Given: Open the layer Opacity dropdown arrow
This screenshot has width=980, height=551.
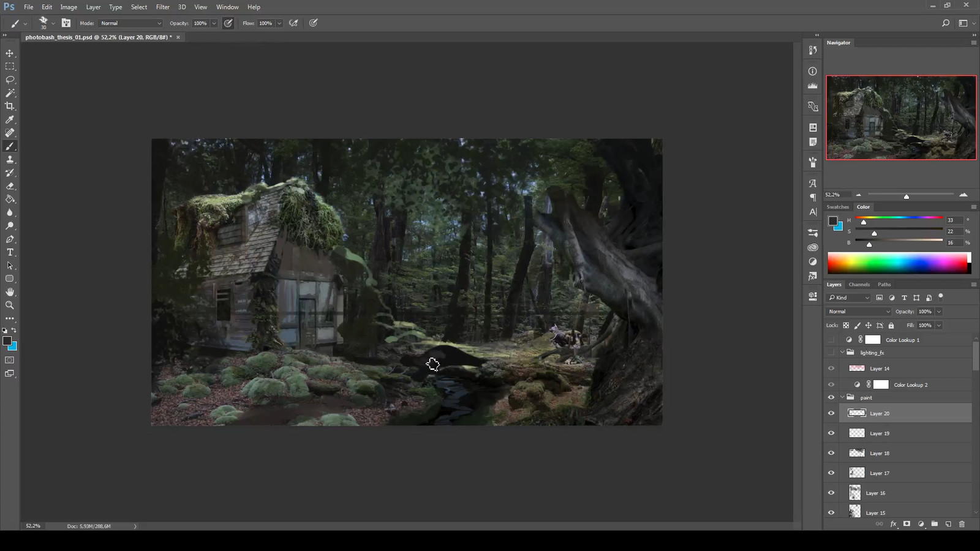Looking at the screenshot, I should tap(938, 312).
